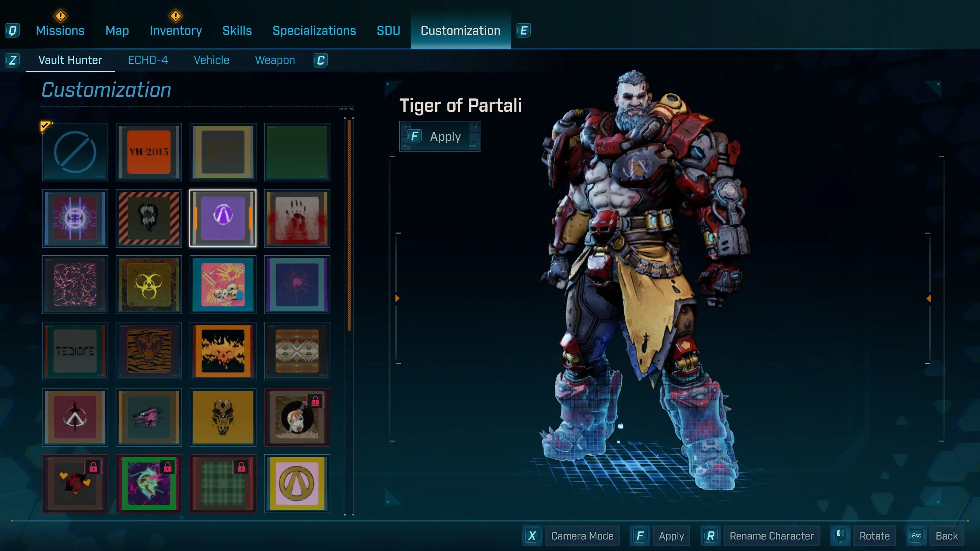Image resolution: width=980 pixels, height=551 pixels.
Task: Pick the bloody handprint skin tile
Action: (x=297, y=218)
